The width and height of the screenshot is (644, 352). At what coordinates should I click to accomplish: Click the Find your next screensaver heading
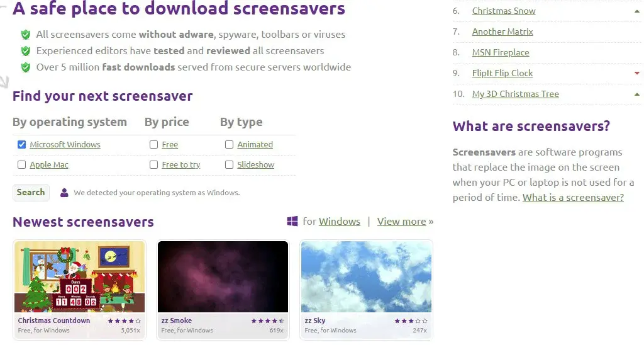[x=103, y=96]
